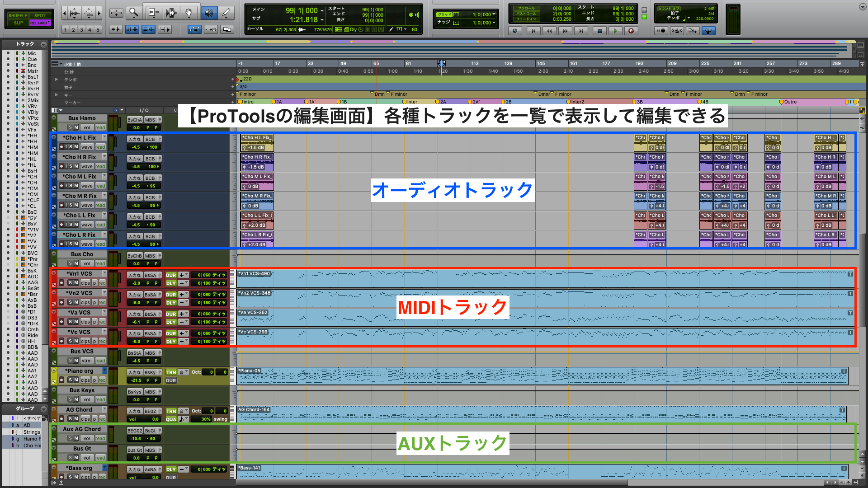Toggle the Conductor tempo ruler button
Viewport: 868px width, 488px height.
tap(708, 31)
